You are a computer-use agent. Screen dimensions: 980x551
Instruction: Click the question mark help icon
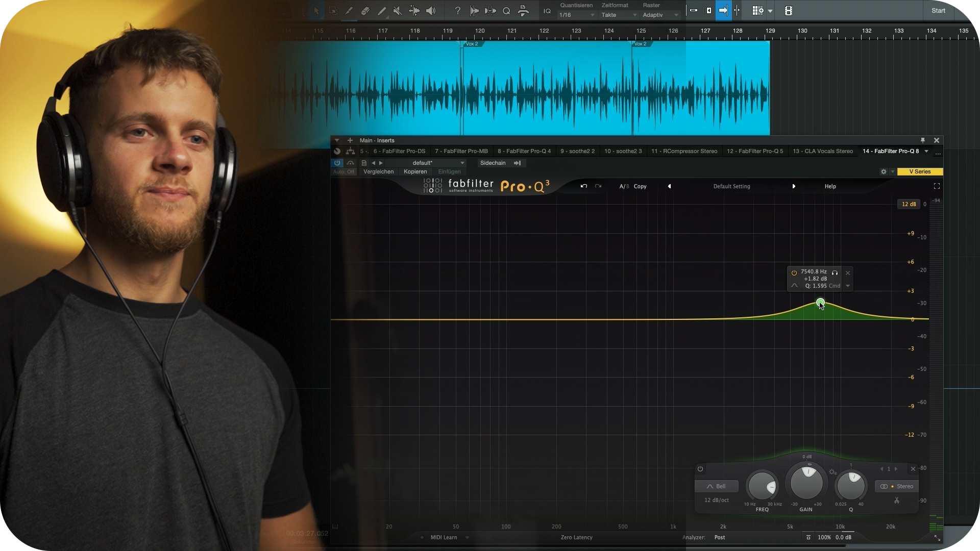pyautogui.click(x=458, y=11)
